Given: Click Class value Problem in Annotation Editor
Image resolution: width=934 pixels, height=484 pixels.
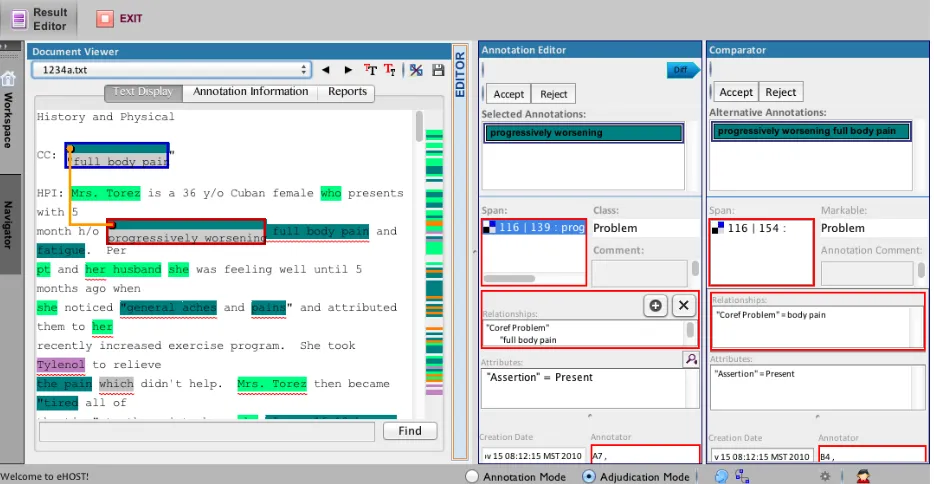Looking at the screenshot, I should (615, 228).
